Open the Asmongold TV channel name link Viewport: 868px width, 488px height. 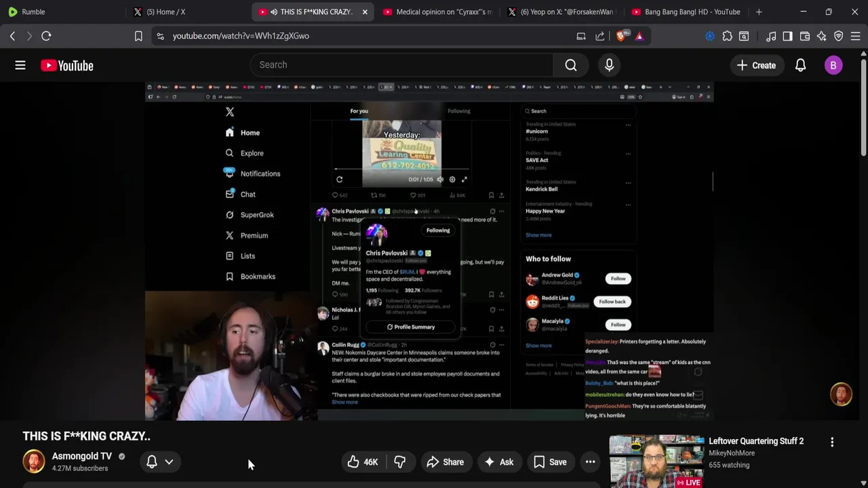(x=82, y=456)
